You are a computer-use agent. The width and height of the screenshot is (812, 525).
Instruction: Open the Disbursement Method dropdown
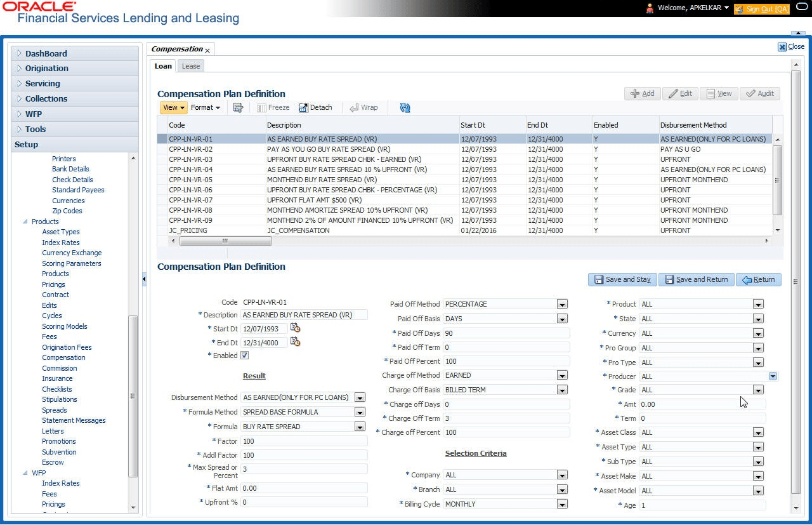click(360, 397)
